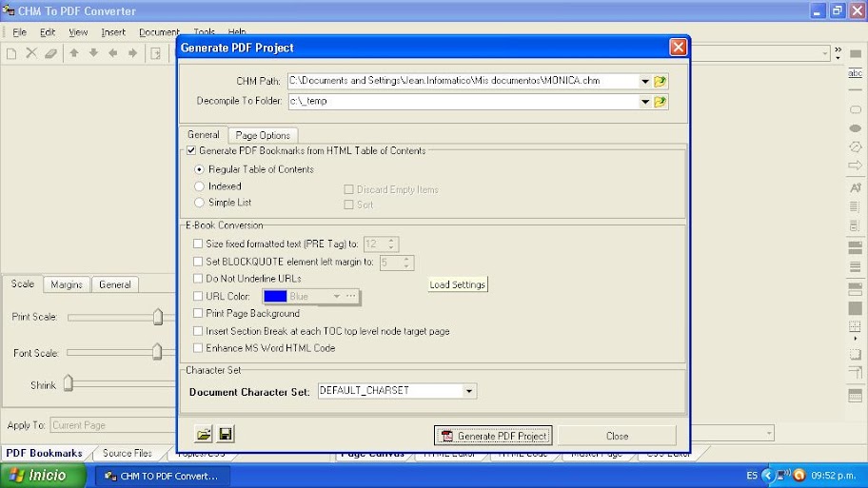The height and width of the screenshot is (488, 868).
Task: Select the eraser icon in main toolbar
Action: pyautogui.click(x=51, y=53)
